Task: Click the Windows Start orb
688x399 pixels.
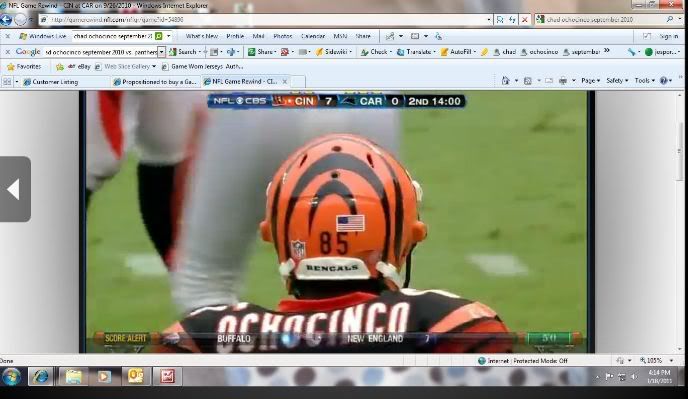Action: 11,376
